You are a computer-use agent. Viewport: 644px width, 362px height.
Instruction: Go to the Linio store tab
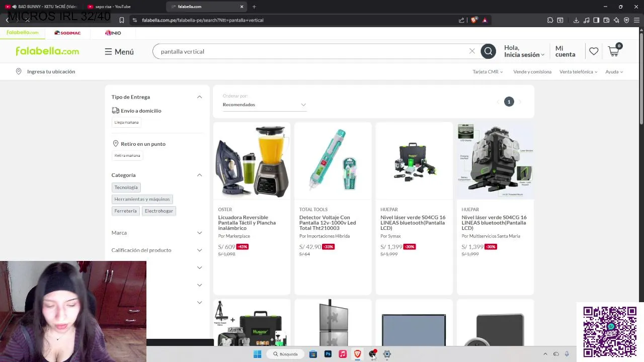coord(113,33)
